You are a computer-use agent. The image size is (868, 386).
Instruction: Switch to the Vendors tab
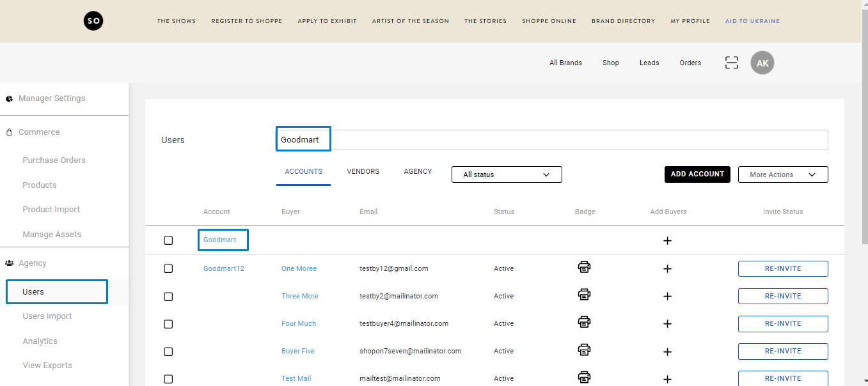click(x=363, y=172)
